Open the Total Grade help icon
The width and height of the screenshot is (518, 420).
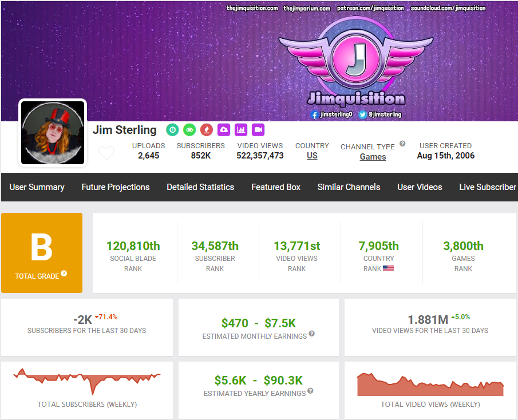click(x=64, y=274)
